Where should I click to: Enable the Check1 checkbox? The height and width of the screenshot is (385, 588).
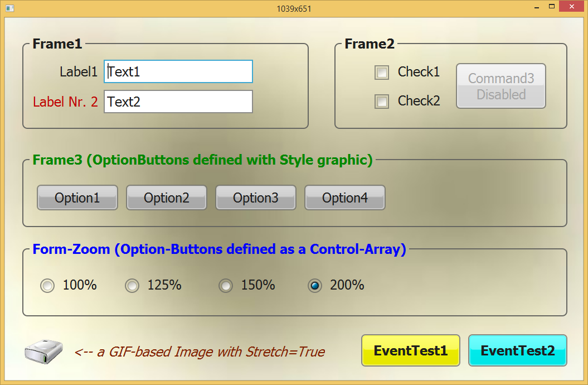click(382, 73)
